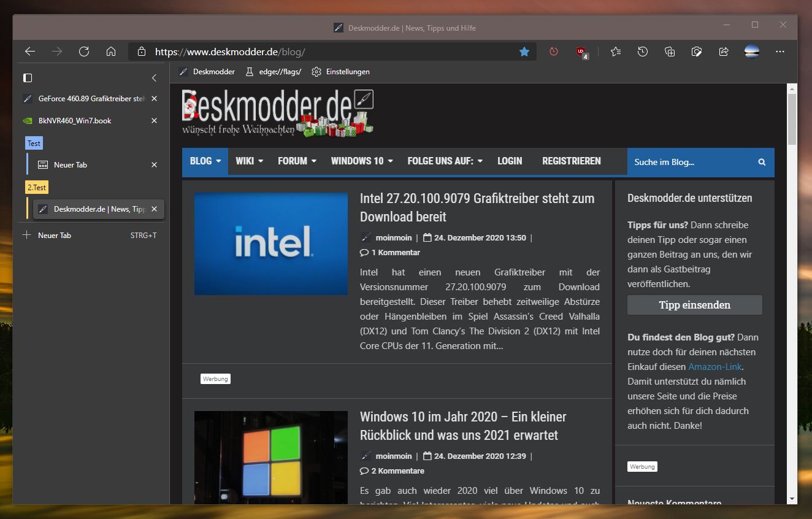Open the red timer extension icon
This screenshot has width=812, height=519.
[554, 52]
